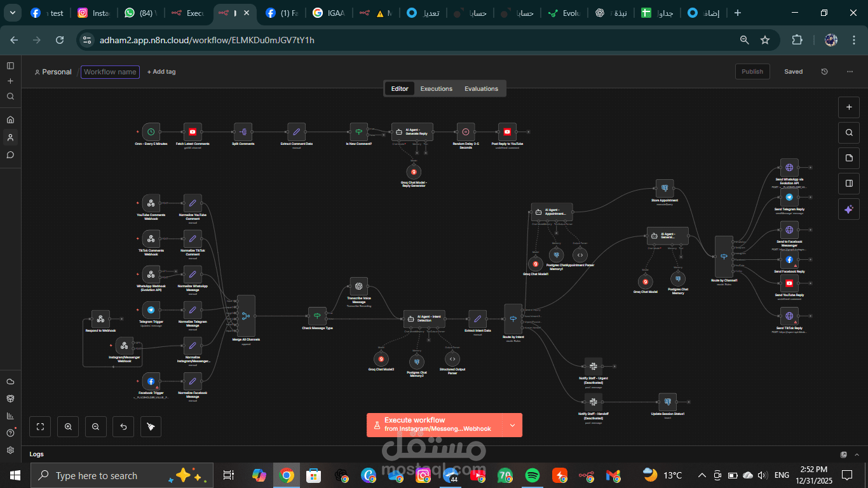Add a tag to the workflow
Screen dimensions: 868x488
tap(161, 71)
